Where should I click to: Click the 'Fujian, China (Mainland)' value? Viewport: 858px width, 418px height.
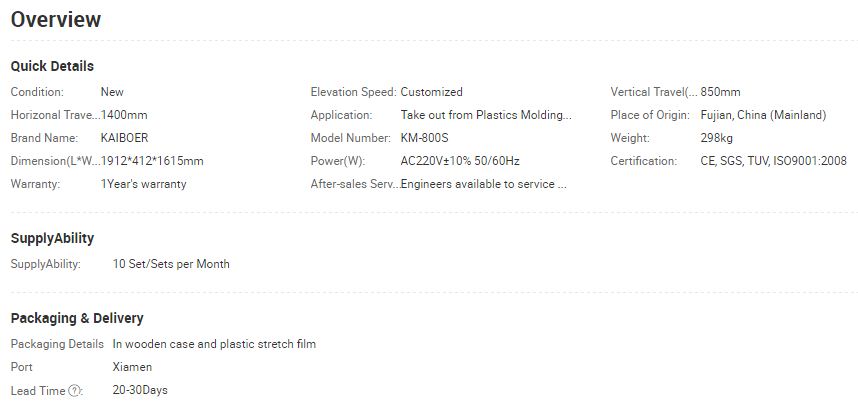point(763,115)
